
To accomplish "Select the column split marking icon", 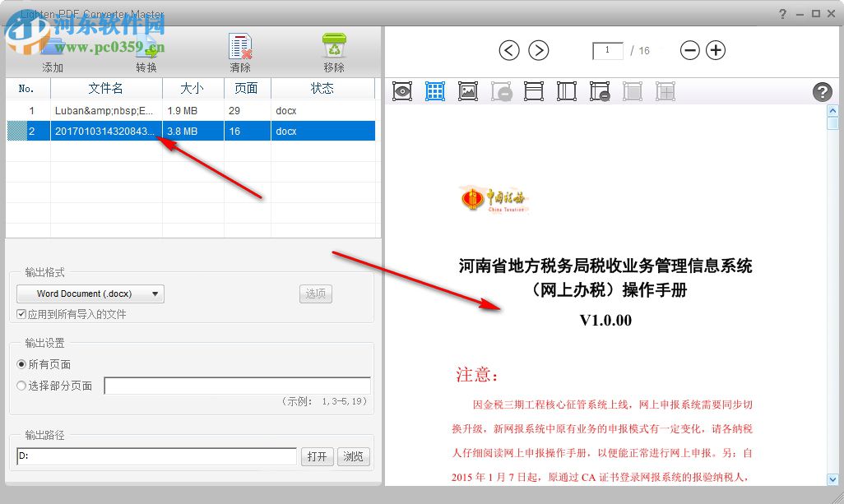I will [x=567, y=91].
